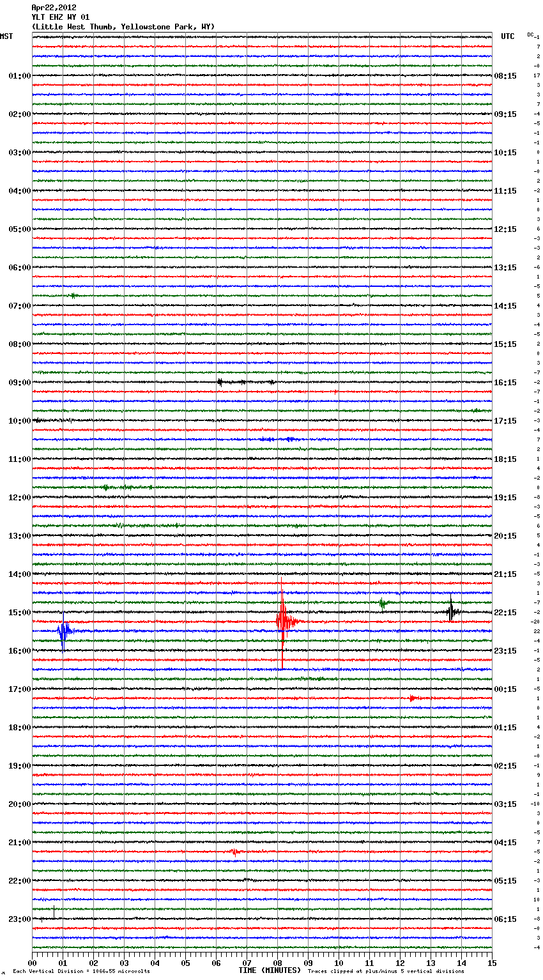Select the 23:00 MST time label
The width and height of the screenshot is (543, 980).
tap(19, 919)
